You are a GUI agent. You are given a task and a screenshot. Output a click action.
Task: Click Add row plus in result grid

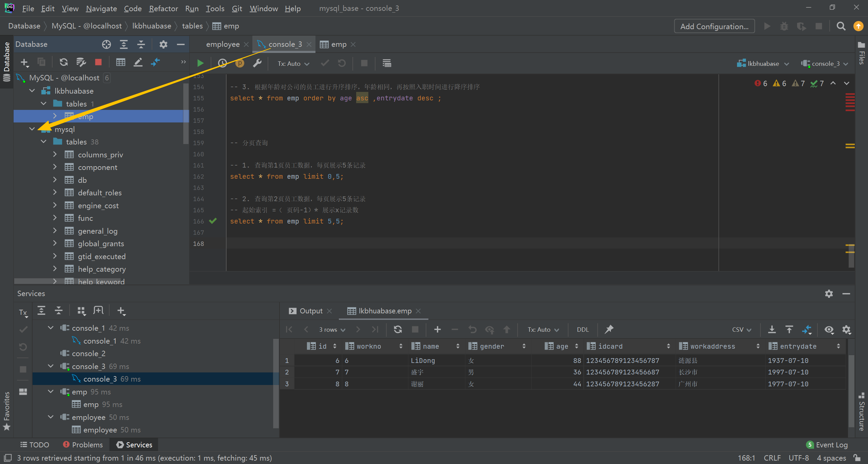[x=437, y=330]
